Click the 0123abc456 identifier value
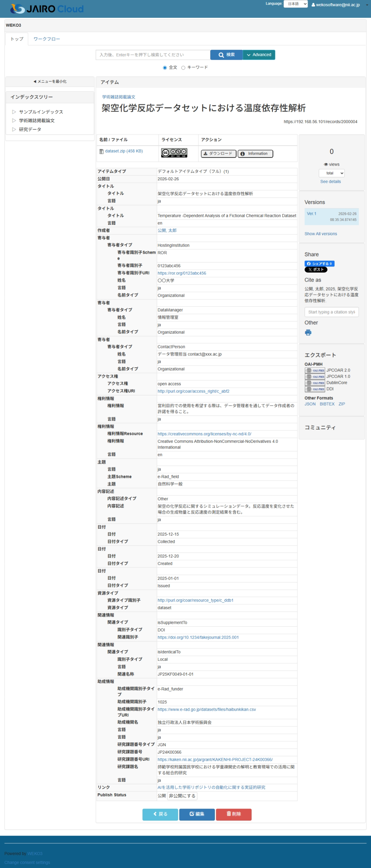The image size is (371, 868). click(169, 266)
